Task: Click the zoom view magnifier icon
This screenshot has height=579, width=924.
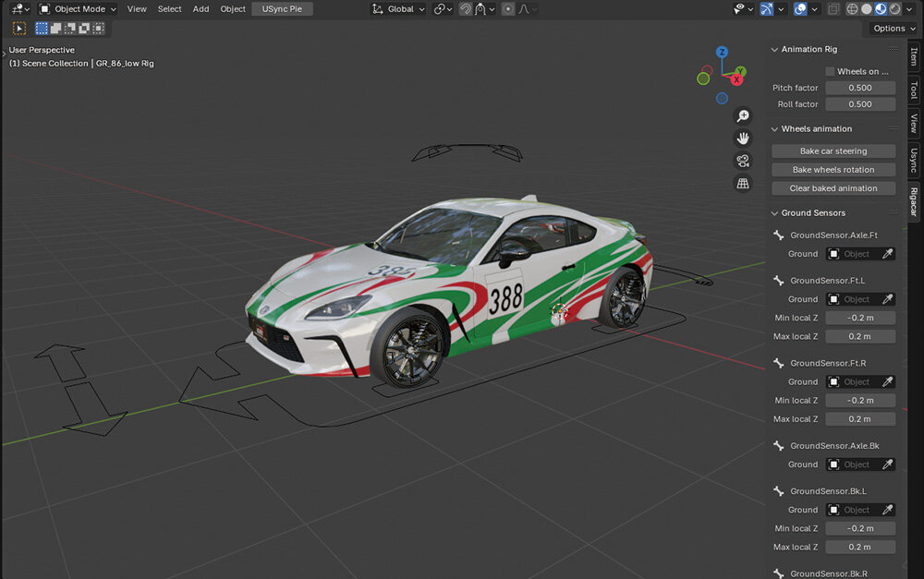Action: coord(743,115)
